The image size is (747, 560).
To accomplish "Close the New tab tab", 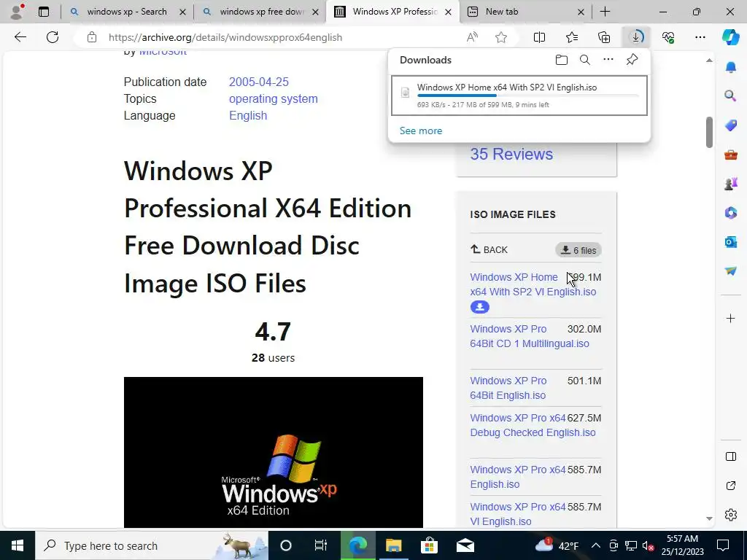I will click(x=581, y=12).
